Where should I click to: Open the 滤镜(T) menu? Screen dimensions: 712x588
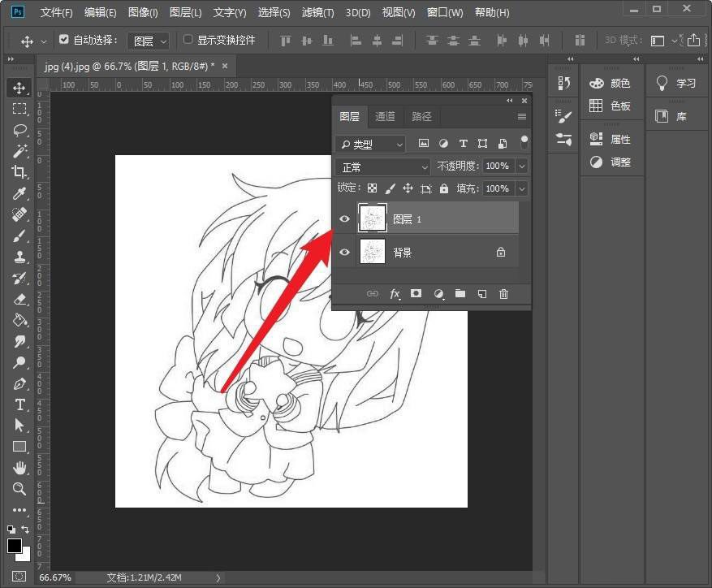pos(317,12)
